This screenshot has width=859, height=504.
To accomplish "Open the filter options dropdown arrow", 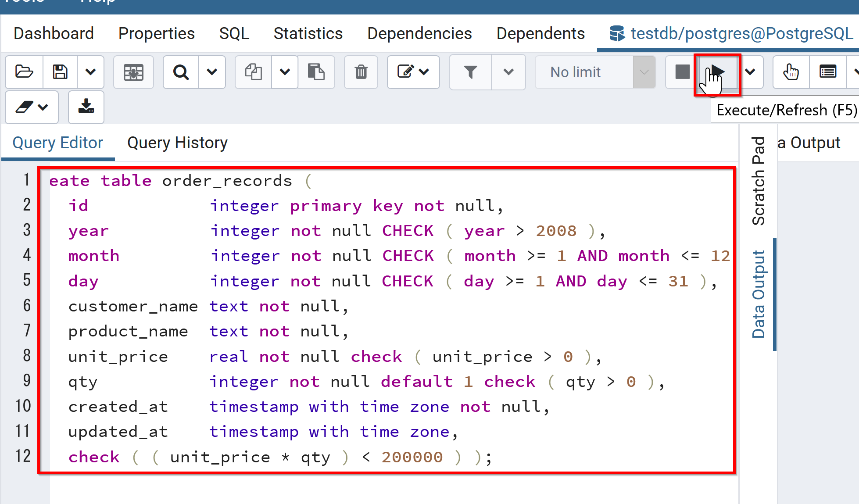I will (508, 72).
